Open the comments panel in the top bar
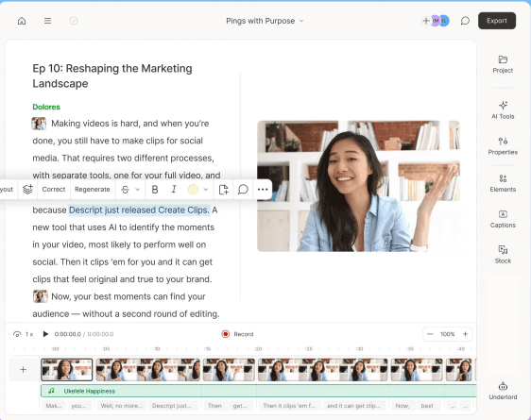Viewport: 531px width, 420px height. 465,21
